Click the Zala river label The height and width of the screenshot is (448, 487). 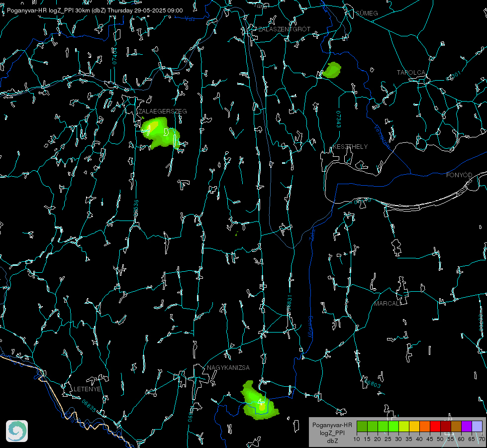pos(312,234)
